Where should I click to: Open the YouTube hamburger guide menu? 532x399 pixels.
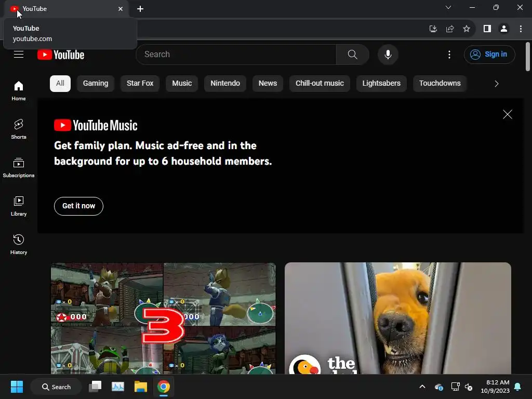(x=19, y=54)
